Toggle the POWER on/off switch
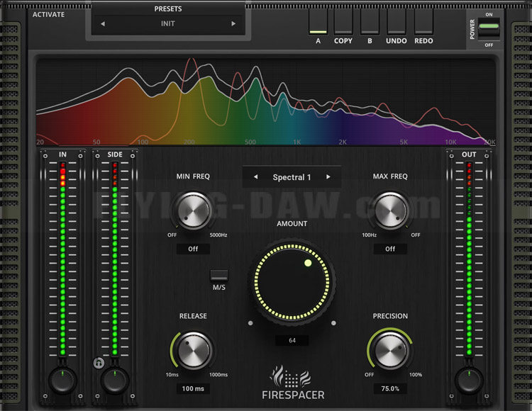The image size is (532, 411). click(489, 30)
